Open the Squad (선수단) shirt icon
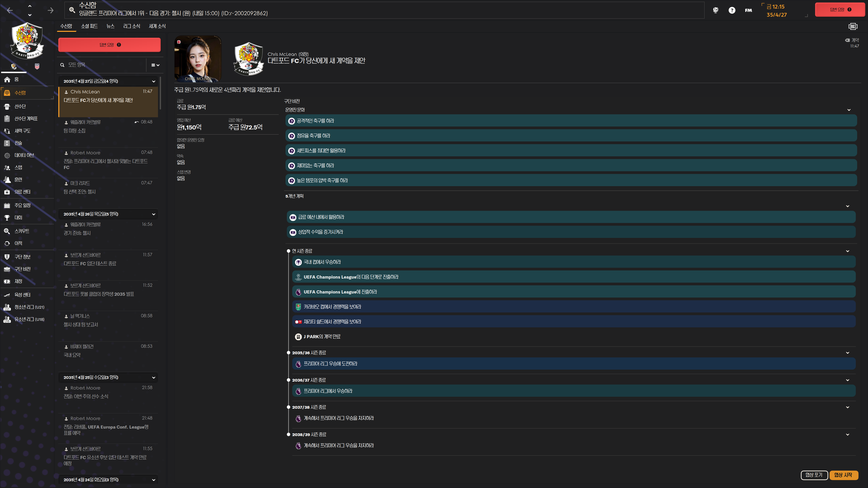 click(x=7, y=106)
